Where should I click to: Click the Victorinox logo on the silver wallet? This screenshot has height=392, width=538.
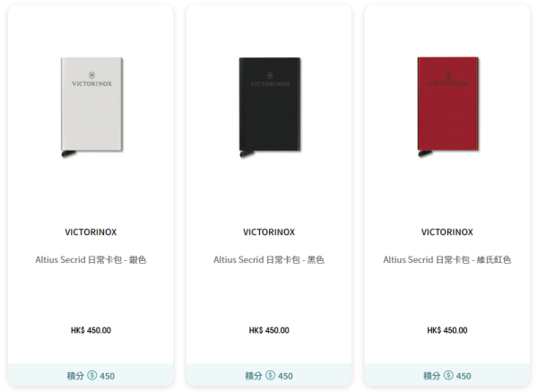coord(91,80)
